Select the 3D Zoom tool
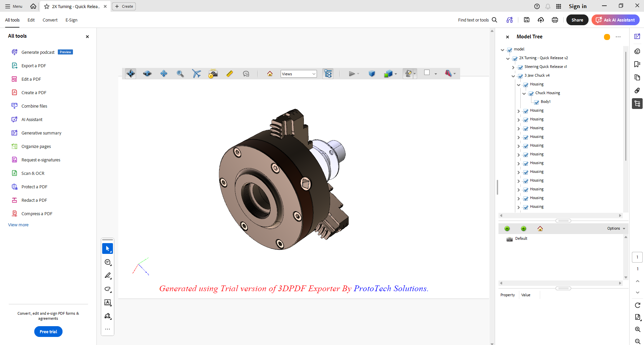Image resolution: width=644 pixels, height=345 pixels. [180, 74]
